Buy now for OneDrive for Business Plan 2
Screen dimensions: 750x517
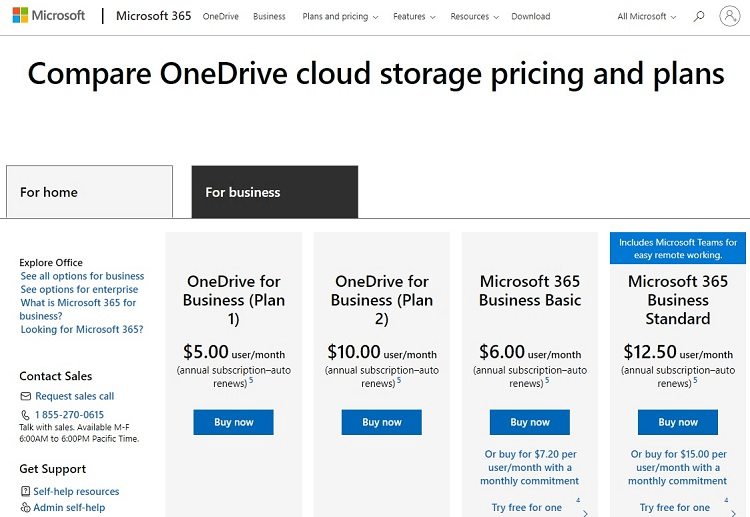pos(382,422)
